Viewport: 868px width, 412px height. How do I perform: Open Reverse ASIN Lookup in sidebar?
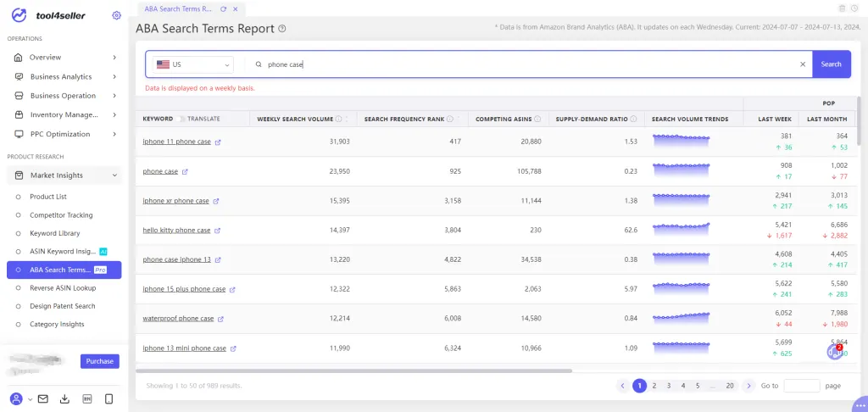tap(63, 288)
